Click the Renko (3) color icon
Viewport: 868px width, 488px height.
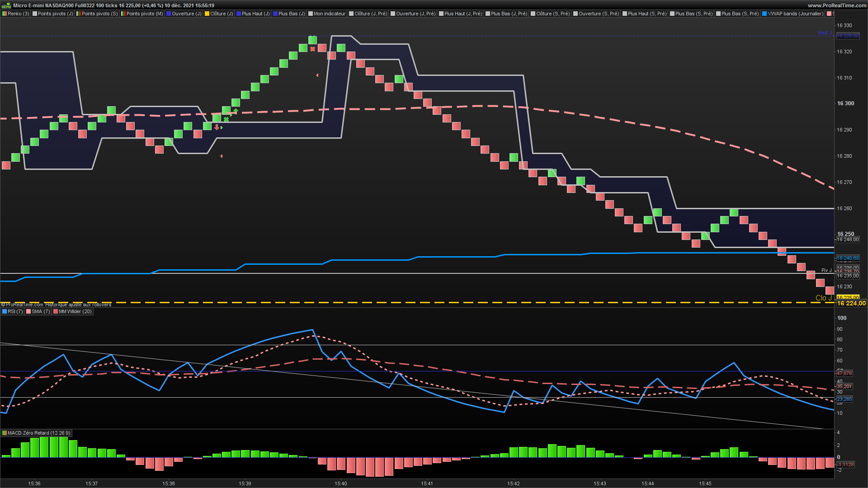pyautogui.click(x=5, y=14)
